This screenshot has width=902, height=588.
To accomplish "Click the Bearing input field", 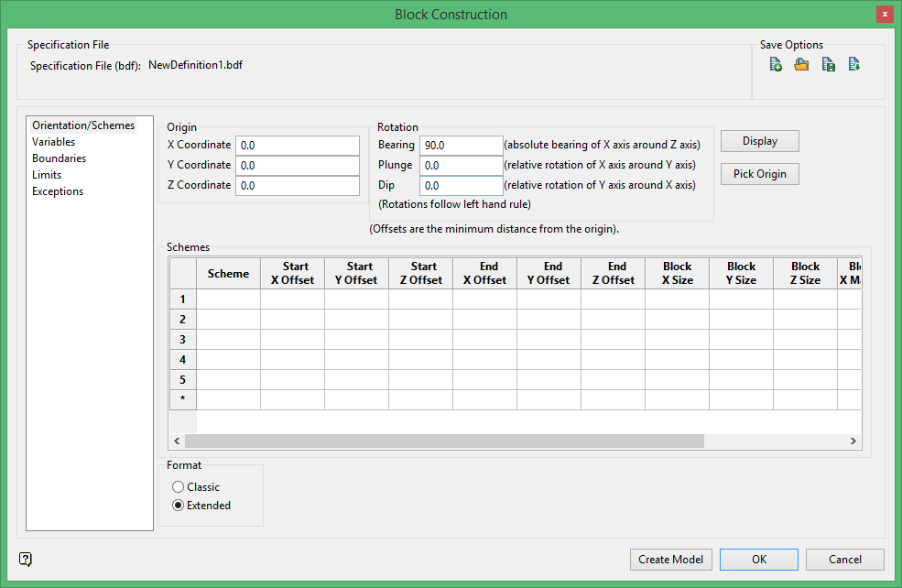I will tap(461, 145).
